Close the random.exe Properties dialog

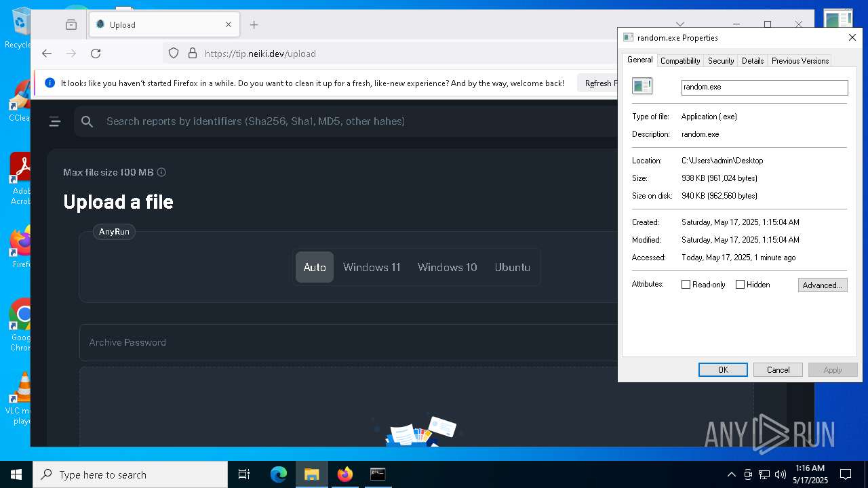click(852, 38)
